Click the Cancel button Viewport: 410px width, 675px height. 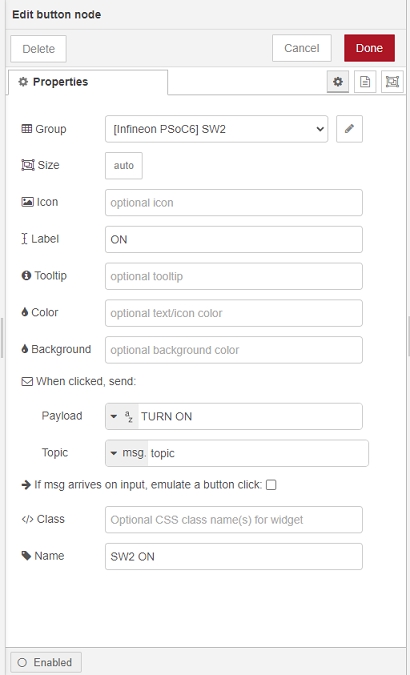[301, 48]
